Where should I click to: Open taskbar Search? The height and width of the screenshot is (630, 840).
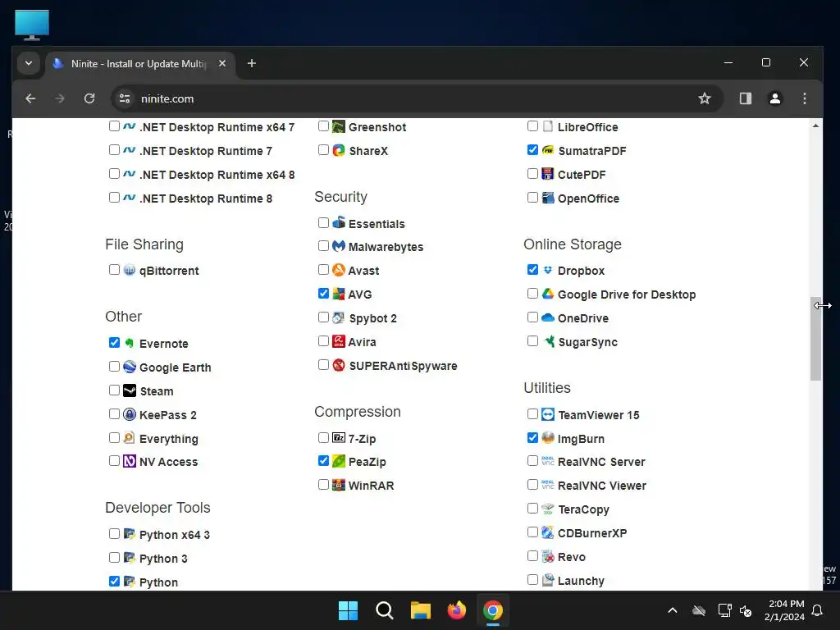[384, 610]
